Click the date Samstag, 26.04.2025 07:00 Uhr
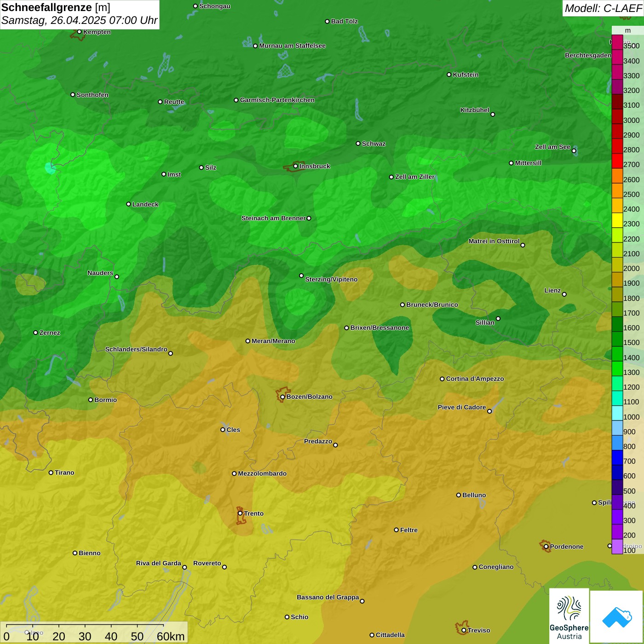The width and height of the screenshot is (644, 644). pos(80,21)
